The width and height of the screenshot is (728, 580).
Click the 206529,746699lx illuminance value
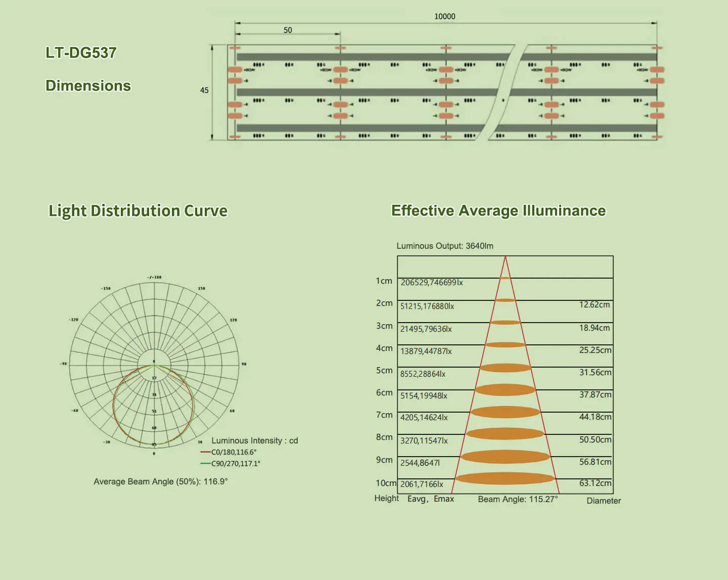432,282
